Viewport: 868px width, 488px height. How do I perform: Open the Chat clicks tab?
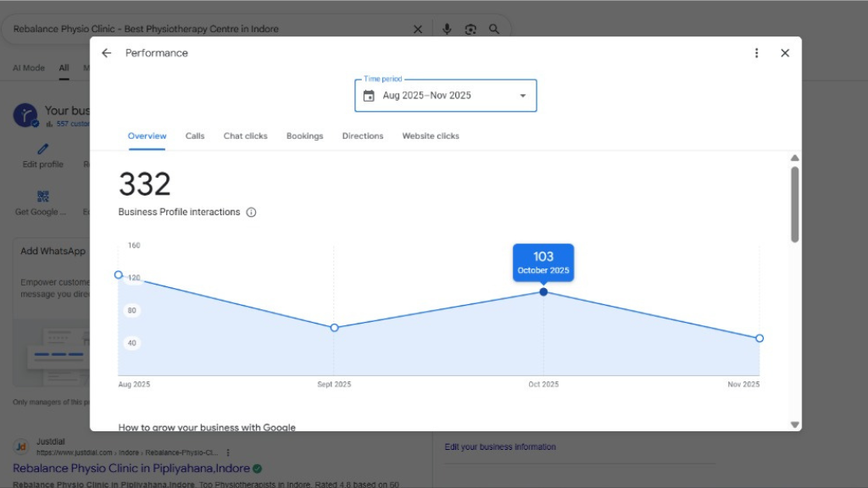(x=245, y=136)
